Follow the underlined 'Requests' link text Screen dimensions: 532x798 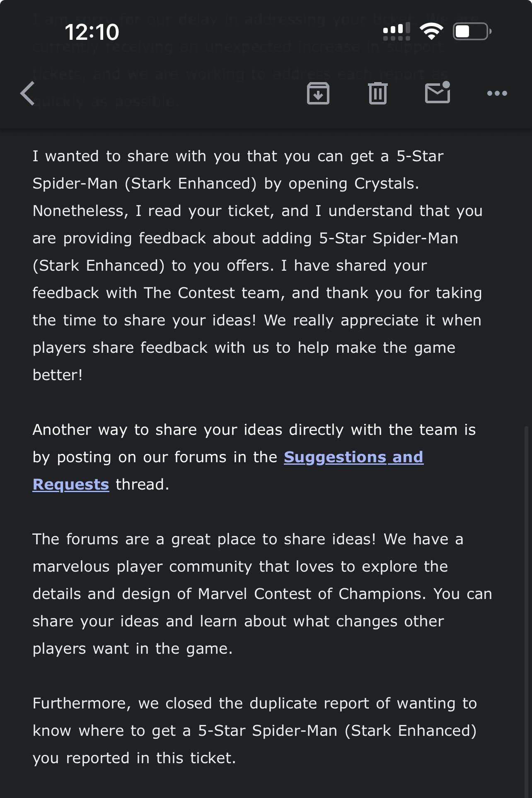click(71, 484)
